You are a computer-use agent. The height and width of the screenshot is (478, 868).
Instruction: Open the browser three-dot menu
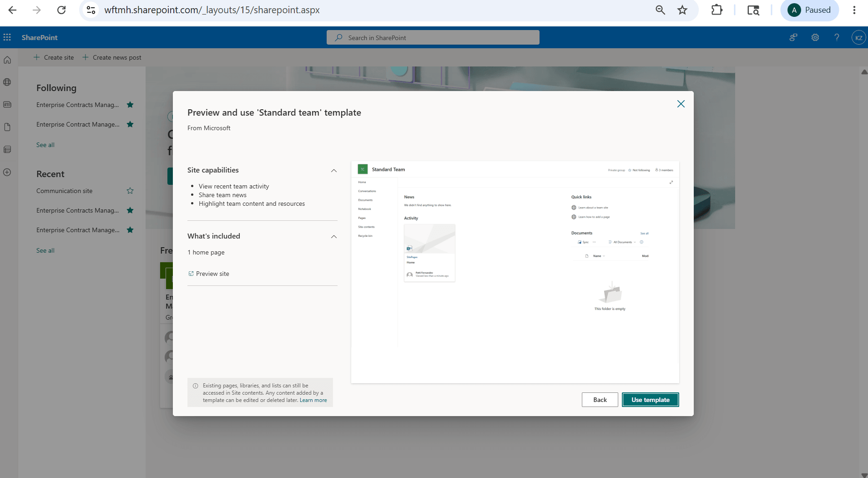click(854, 10)
